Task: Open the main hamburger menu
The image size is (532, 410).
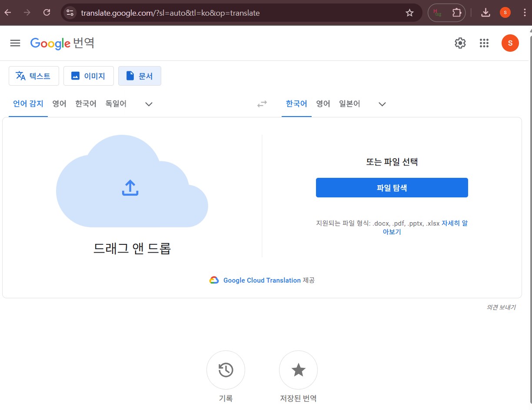Action: (x=15, y=43)
